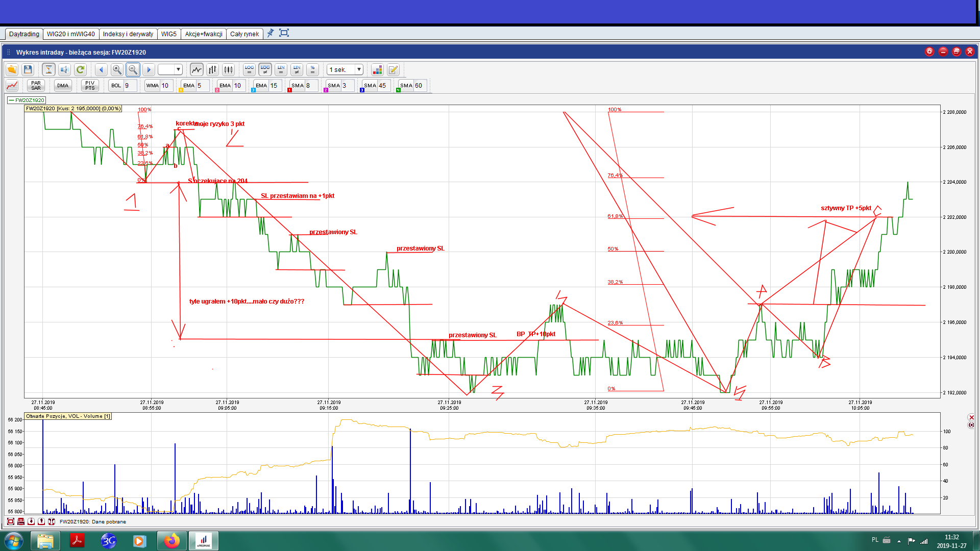Image resolution: width=980 pixels, height=551 pixels.
Task: Pin the workspace with pushpin icon
Action: (x=271, y=33)
